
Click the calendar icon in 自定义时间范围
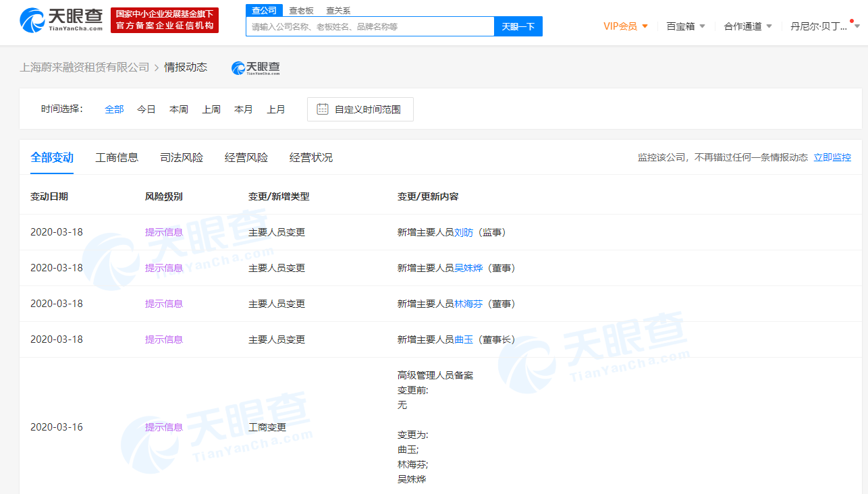click(321, 109)
